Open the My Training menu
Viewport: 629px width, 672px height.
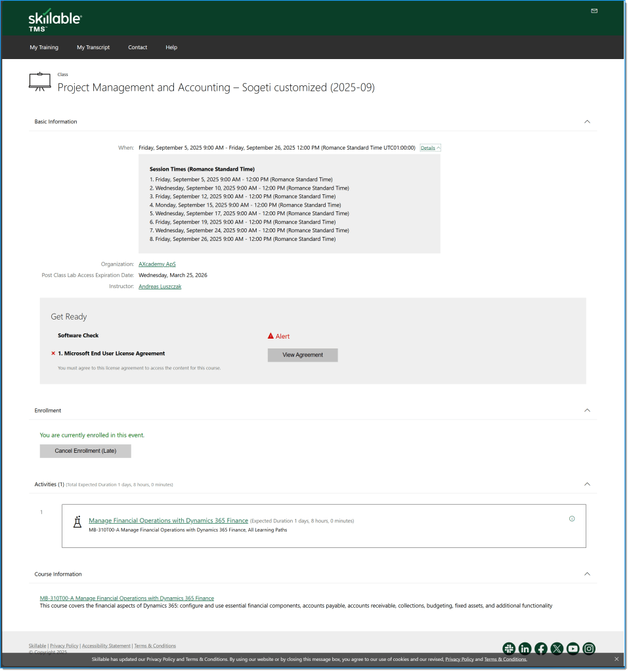44,47
